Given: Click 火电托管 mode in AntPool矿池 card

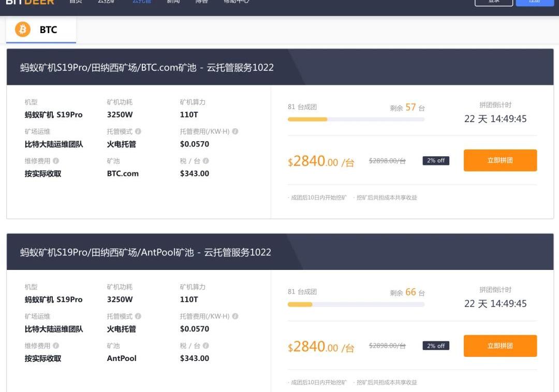Looking at the screenshot, I should [122, 329].
